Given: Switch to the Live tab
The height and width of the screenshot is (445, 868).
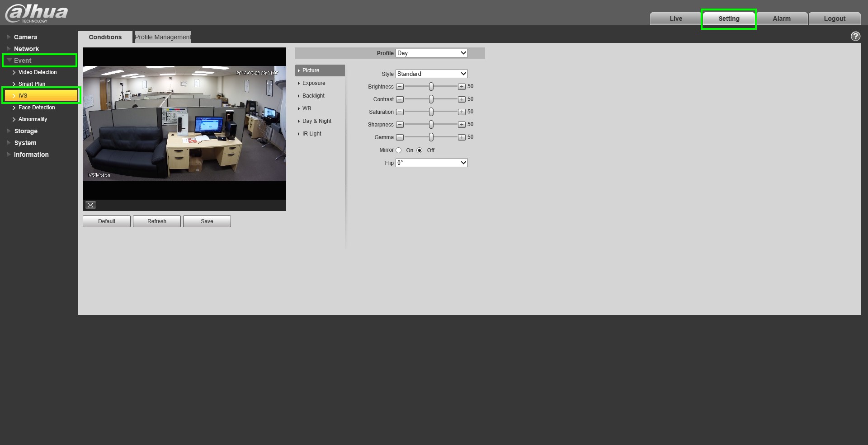Looking at the screenshot, I should coord(676,19).
